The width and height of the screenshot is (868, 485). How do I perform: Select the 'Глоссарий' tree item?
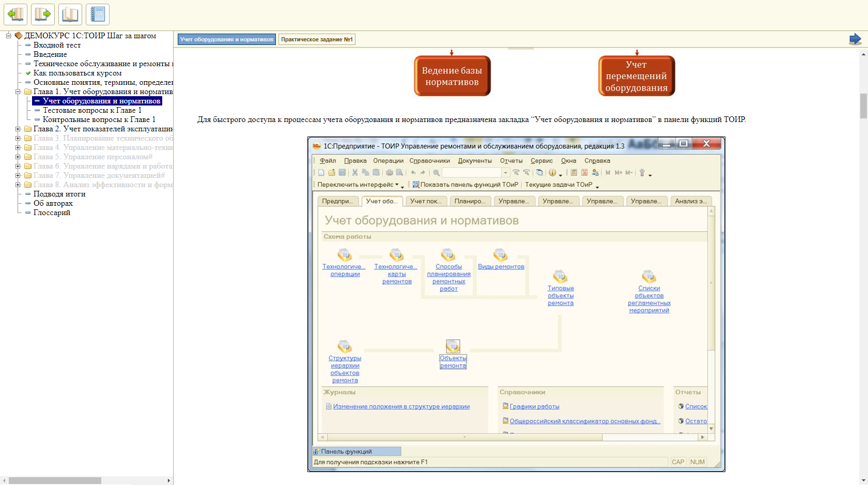[x=52, y=213]
